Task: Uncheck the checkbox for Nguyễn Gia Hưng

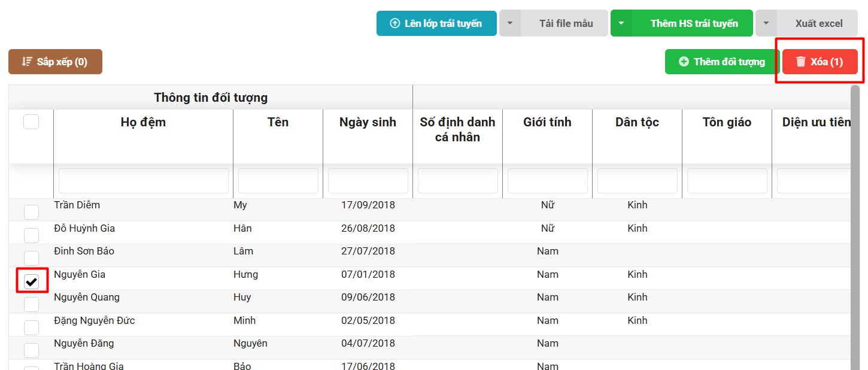Action: tap(31, 281)
